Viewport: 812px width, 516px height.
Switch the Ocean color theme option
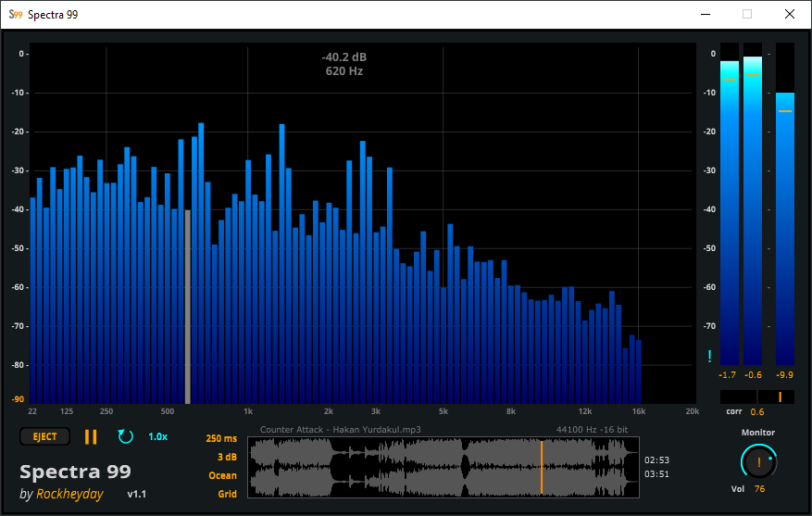(222, 475)
